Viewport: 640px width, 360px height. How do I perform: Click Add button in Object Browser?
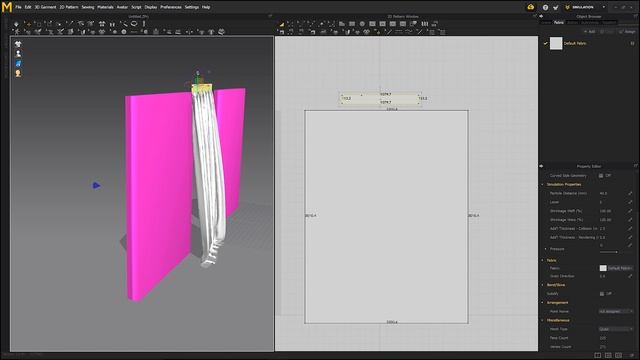coord(589,31)
